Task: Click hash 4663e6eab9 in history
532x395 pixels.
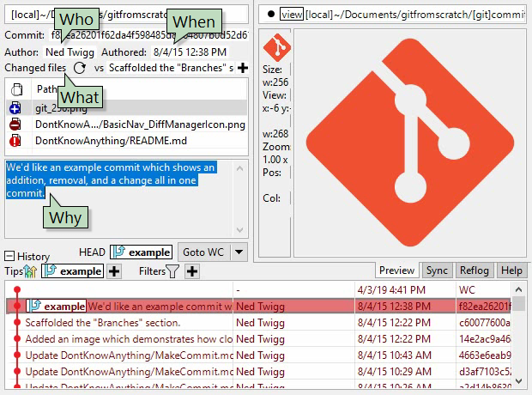Action: [484, 355]
